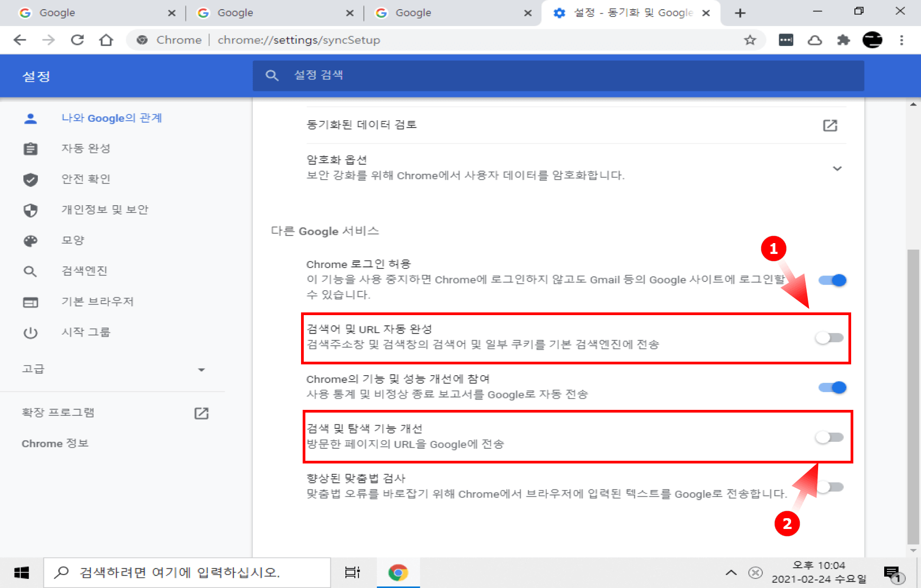Open the password manager extension icon

click(786, 40)
